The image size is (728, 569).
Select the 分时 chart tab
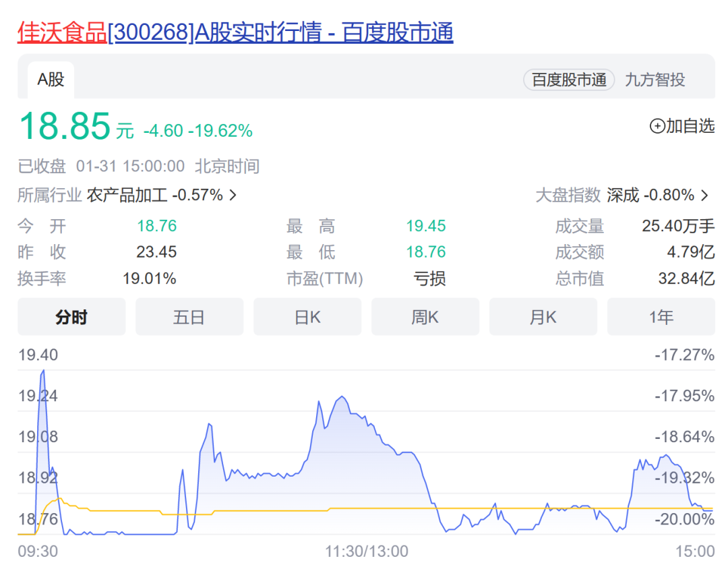click(71, 317)
